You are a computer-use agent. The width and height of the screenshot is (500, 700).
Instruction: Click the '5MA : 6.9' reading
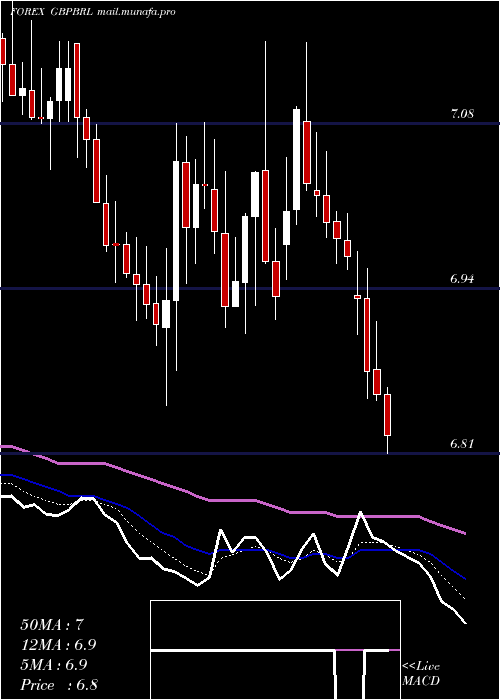[55, 665]
